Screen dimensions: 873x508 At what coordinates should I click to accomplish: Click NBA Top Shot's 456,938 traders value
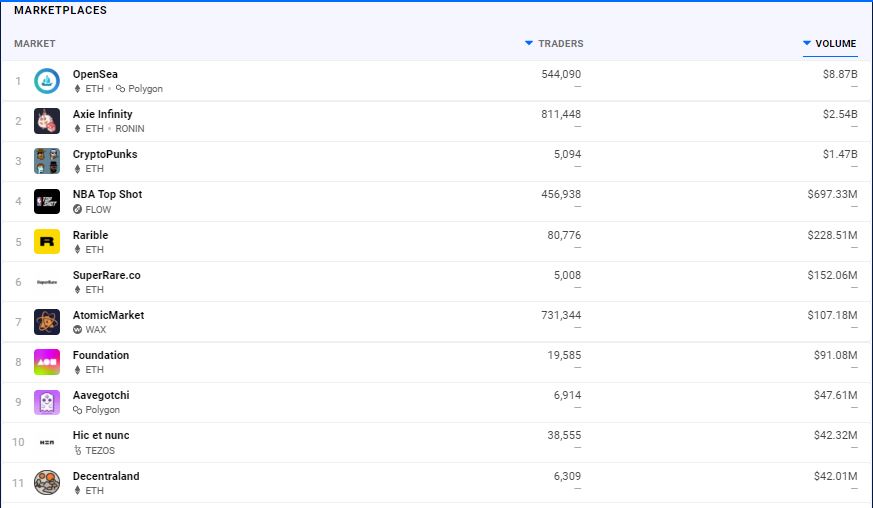[561, 194]
